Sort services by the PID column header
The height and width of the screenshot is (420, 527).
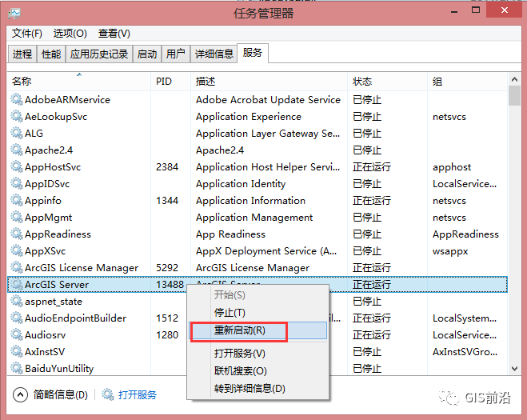(171, 81)
